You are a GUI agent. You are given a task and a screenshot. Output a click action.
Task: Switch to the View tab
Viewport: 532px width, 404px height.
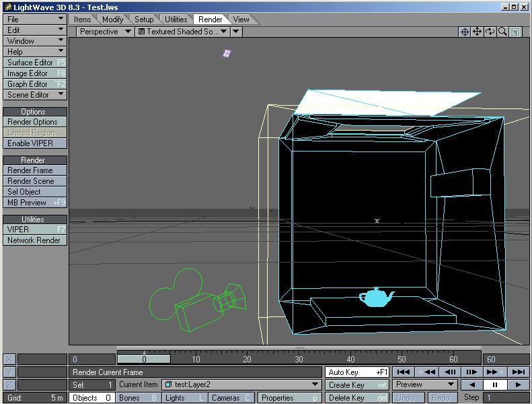[x=241, y=20]
